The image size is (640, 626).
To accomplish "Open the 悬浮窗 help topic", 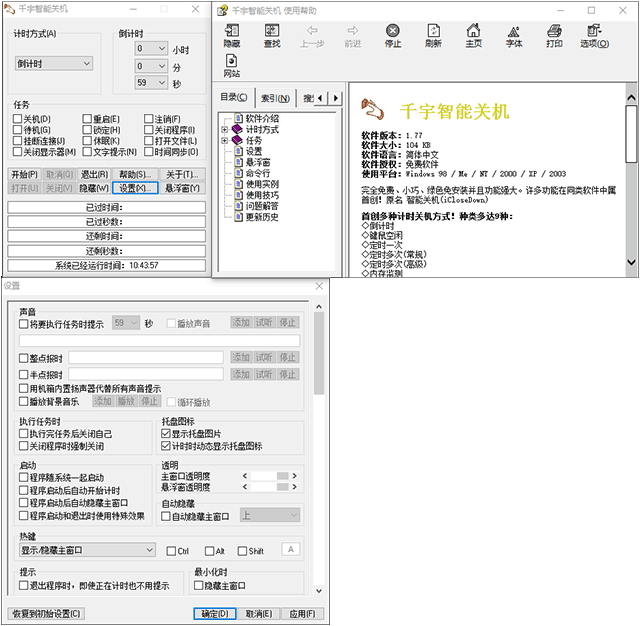I will (258, 162).
